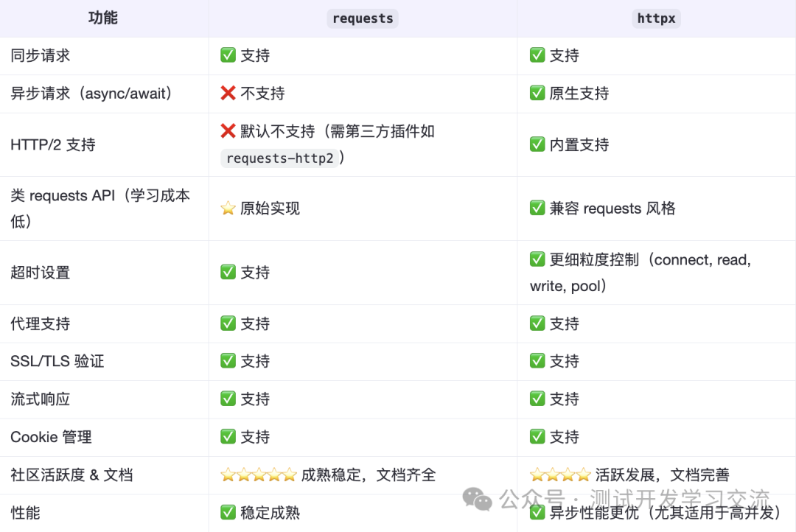Screen dimensions: 796x532
Task: Click the checkmark next to 内置支持
Action: tap(537, 144)
